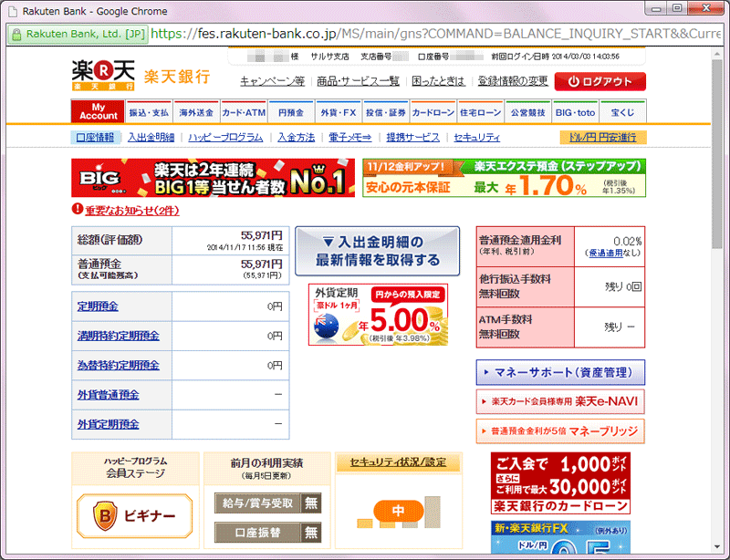Click the 楽天エクステ預金 1.70% banner

click(x=505, y=178)
